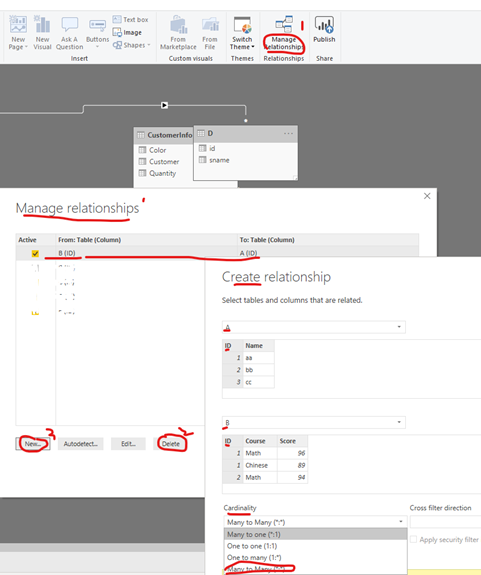Open the Cardinality dropdown
The width and height of the screenshot is (481, 575).
click(x=315, y=522)
